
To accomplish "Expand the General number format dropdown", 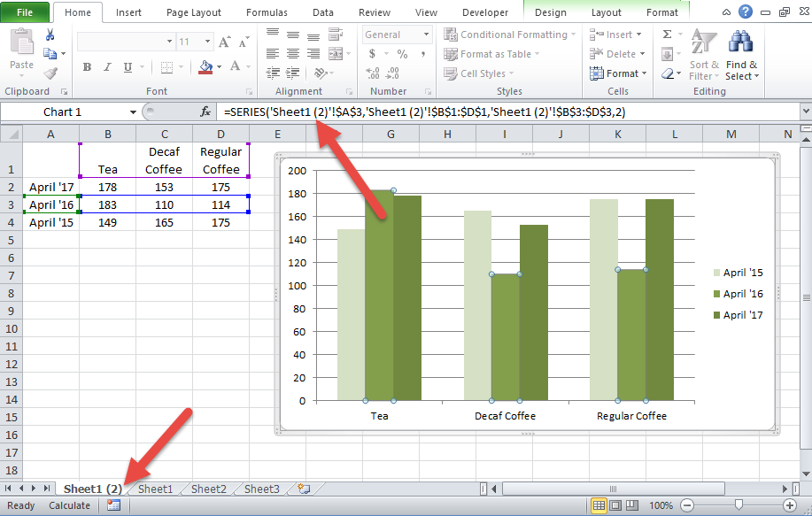I will click(426, 35).
